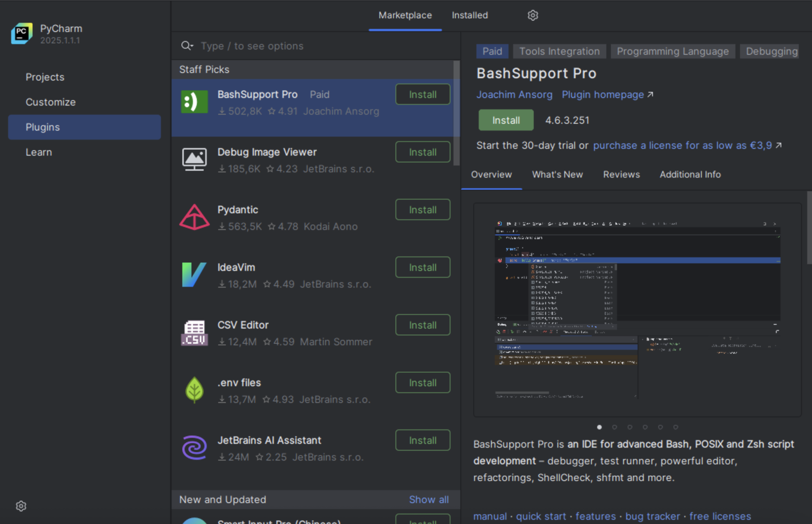
Task: Select the fourth screenshot carousel dot
Action: [645, 427]
